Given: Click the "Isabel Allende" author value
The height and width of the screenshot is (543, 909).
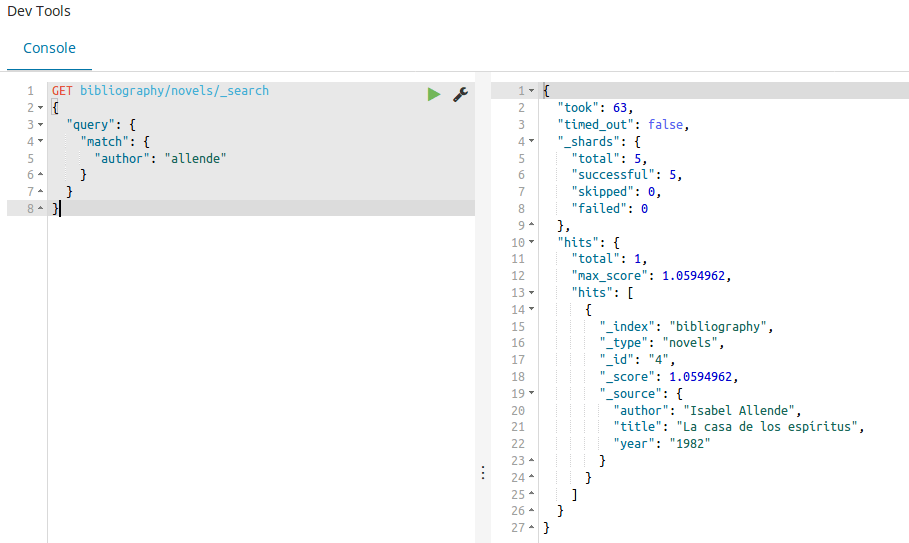Looking at the screenshot, I should point(739,410).
